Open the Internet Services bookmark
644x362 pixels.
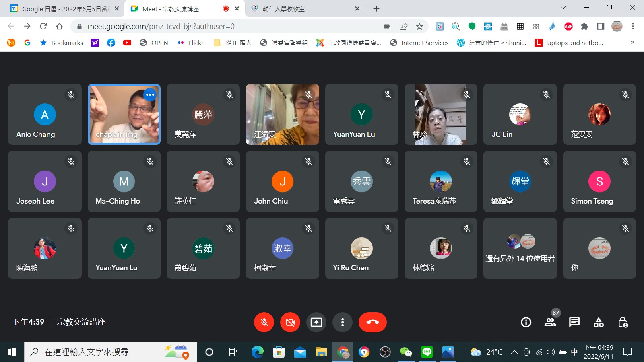[419, 43]
